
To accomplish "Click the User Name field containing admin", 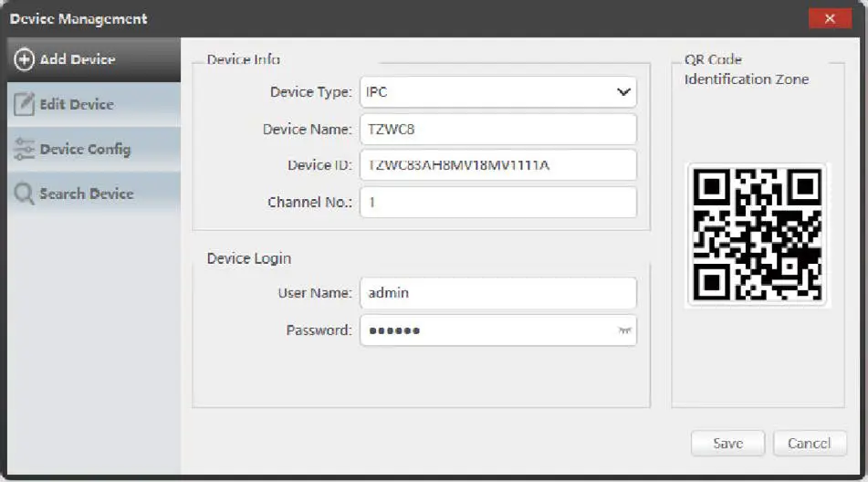I will (x=497, y=293).
